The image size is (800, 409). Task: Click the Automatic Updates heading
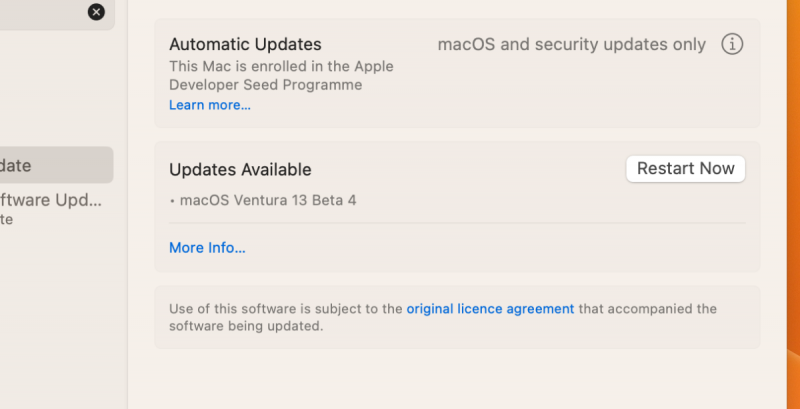(x=245, y=45)
